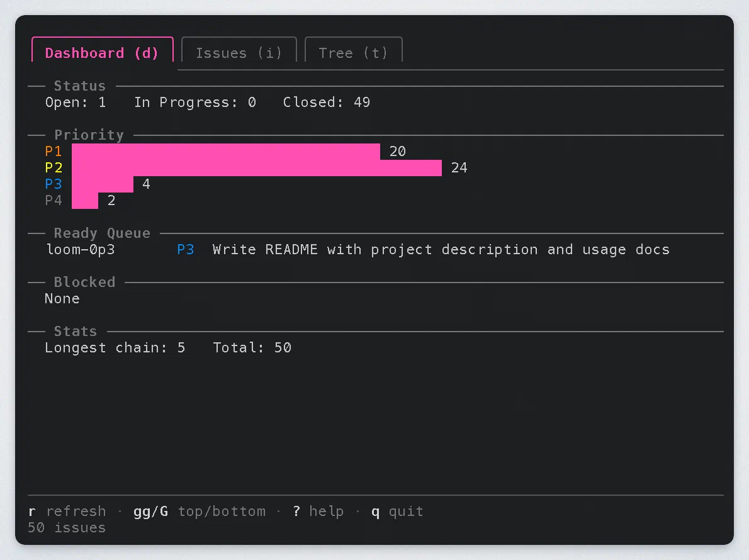Click the value 24 next to P2 bar
The height and width of the screenshot is (560, 749).
tap(459, 167)
